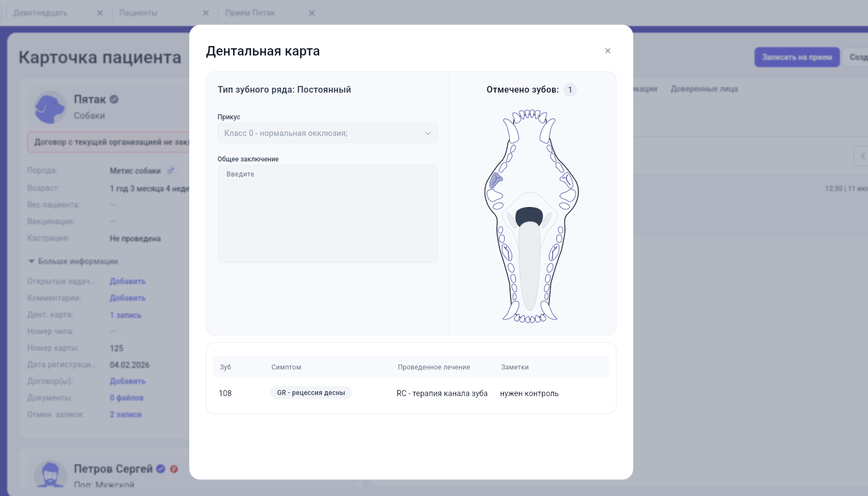Click the chevron arrow at the right edge
Viewport: 868px width, 496px height.
click(862, 156)
